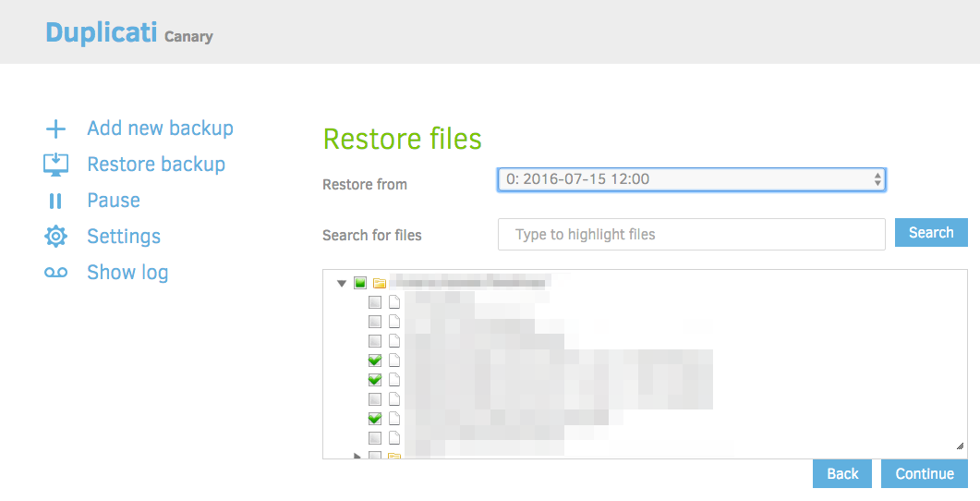Check the second file checkbox under root folder
Image resolution: width=980 pixels, height=501 pixels.
[x=374, y=322]
